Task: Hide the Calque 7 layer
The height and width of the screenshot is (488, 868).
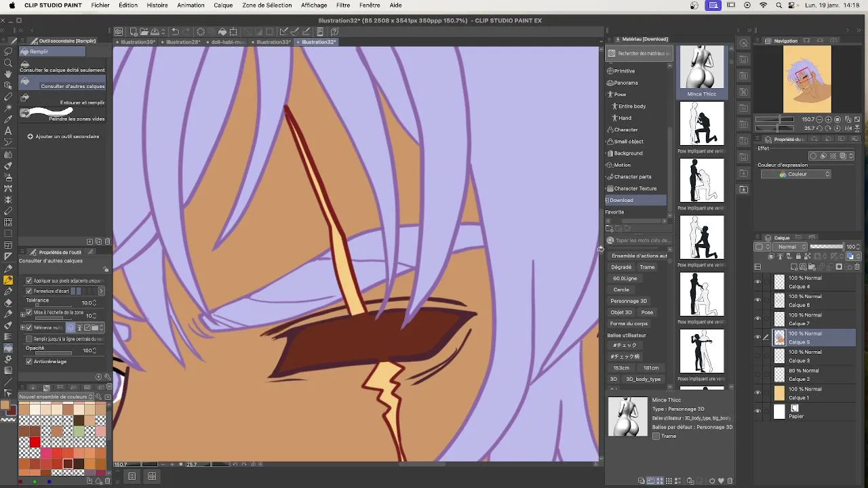Action: [757, 319]
